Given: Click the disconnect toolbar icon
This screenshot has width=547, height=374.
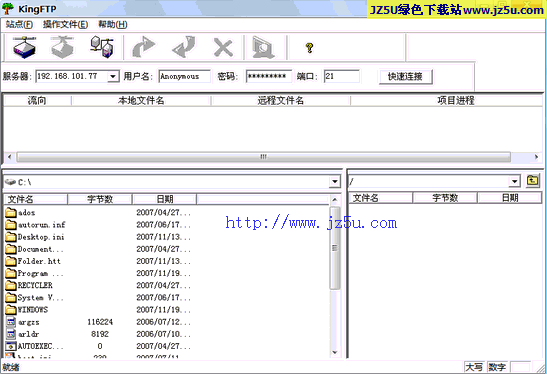Looking at the screenshot, I should 62,47.
